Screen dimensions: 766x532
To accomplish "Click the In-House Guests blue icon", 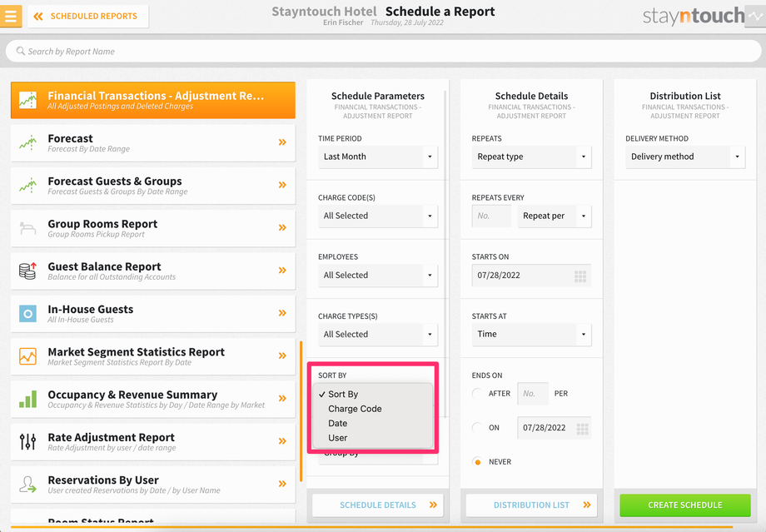I will [x=27, y=314].
